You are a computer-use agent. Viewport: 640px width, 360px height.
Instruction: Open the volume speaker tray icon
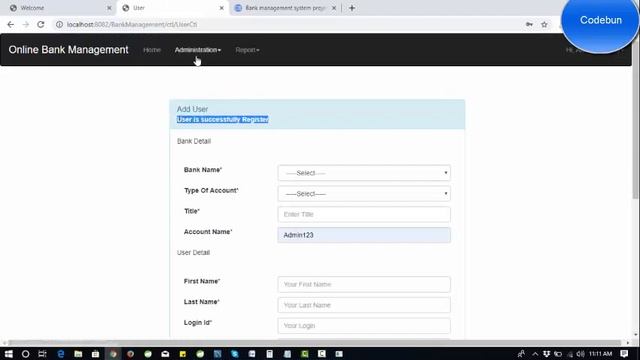coord(580,354)
